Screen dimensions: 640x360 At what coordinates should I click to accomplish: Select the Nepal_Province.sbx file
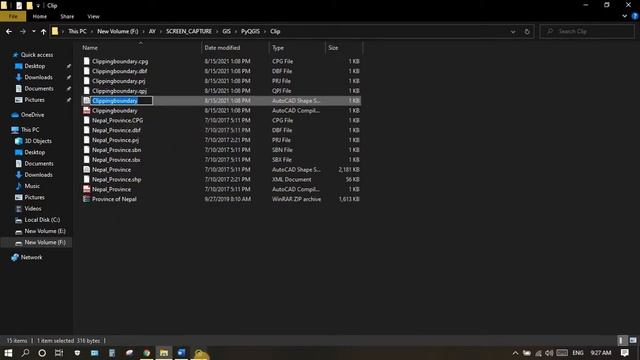click(x=116, y=160)
